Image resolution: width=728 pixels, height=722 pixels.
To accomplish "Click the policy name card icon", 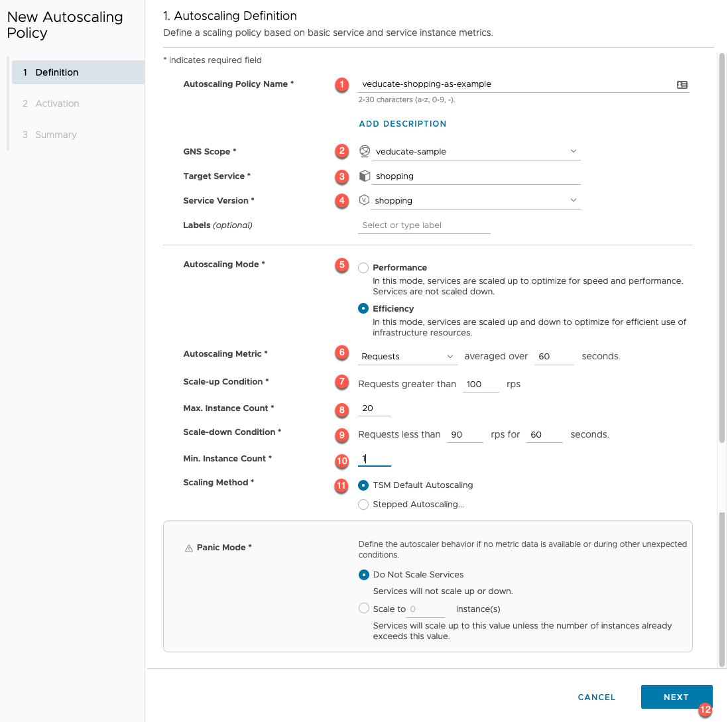I will pyautogui.click(x=682, y=84).
